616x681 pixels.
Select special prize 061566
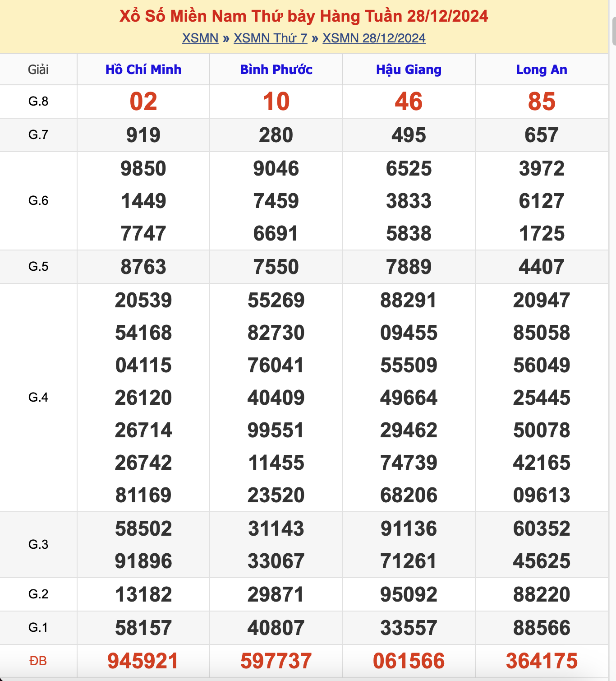[409, 661]
